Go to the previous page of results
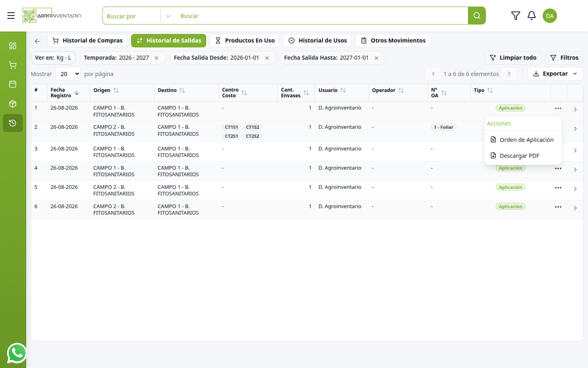Image resolution: width=588 pixels, height=368 pixels. tap(433, 74)
